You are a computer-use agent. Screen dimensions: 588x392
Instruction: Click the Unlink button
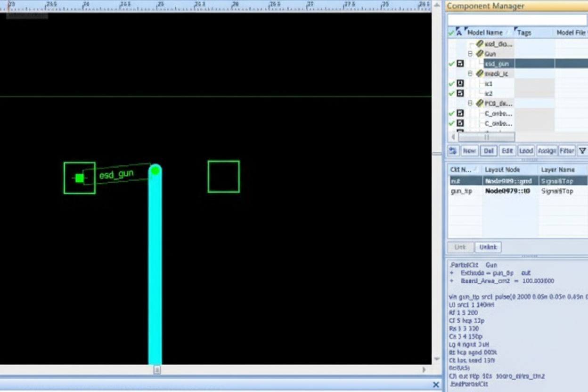(x=488, y=247)
